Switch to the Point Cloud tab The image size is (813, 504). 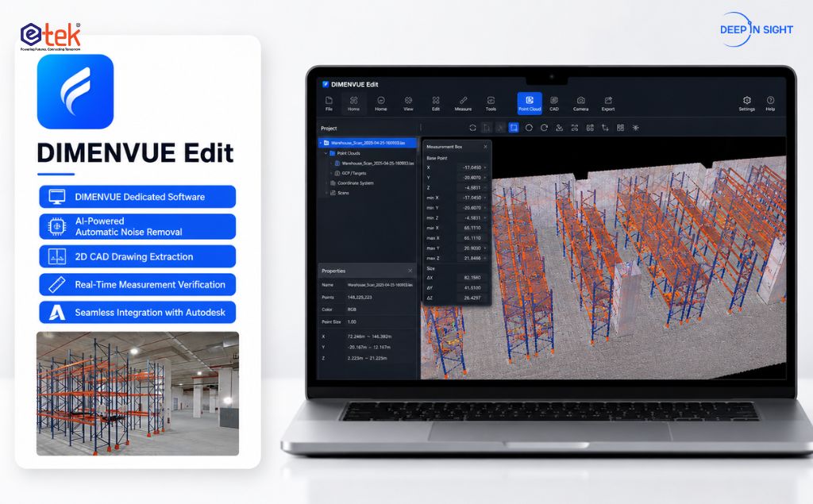tap(530, 103)
